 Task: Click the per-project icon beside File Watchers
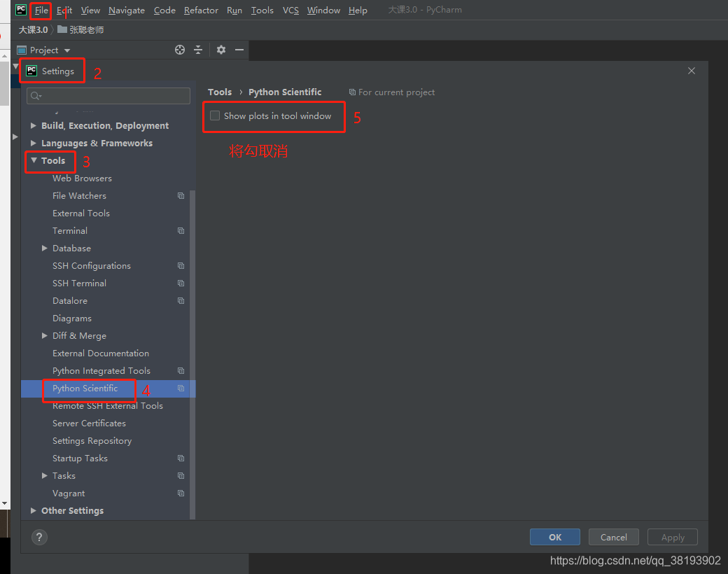click(181, 196)
